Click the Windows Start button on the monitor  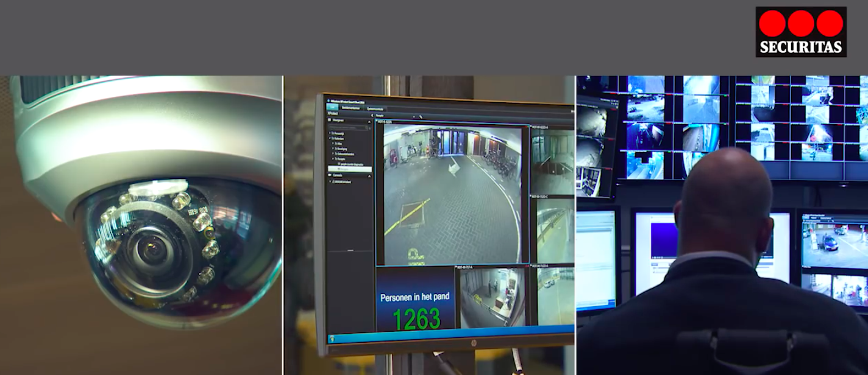coord(333,338)
